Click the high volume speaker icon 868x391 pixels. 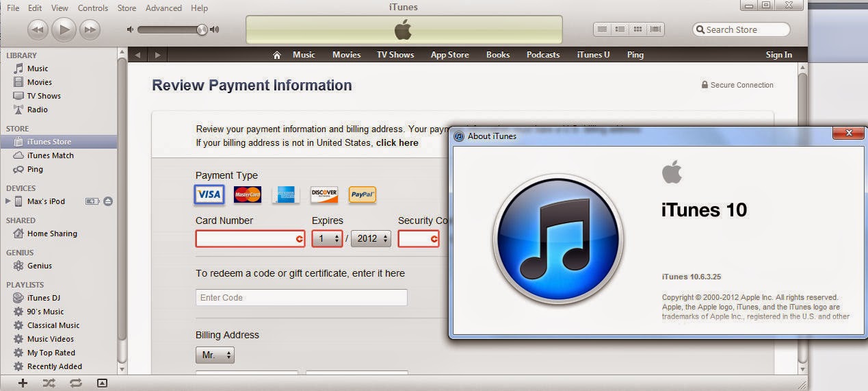coord(215,29)
